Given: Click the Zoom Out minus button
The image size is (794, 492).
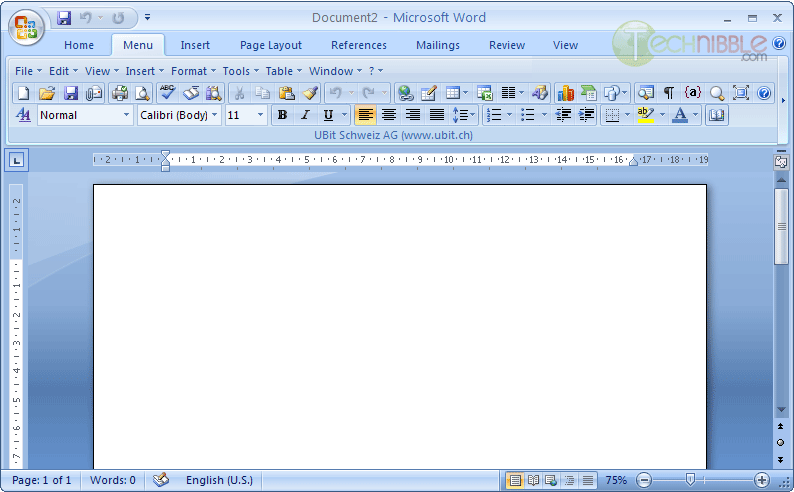Looking at the screenshot, I should coord(644,480).
